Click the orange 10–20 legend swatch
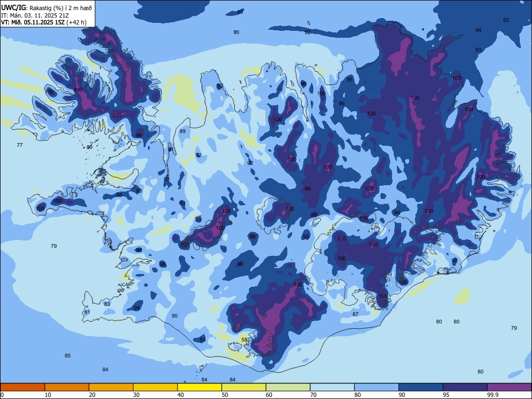The image size is (532, 399). (67, 387)
